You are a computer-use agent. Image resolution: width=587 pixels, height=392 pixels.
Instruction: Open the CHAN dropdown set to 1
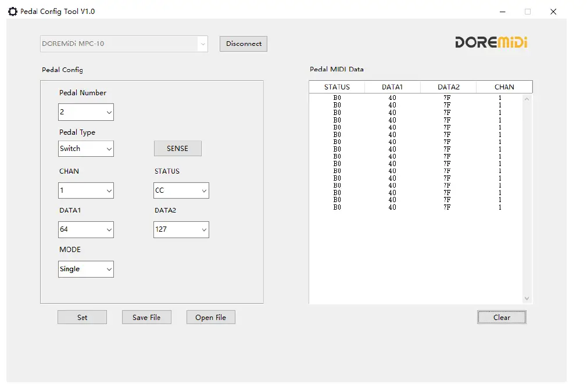tap(86, 190)
